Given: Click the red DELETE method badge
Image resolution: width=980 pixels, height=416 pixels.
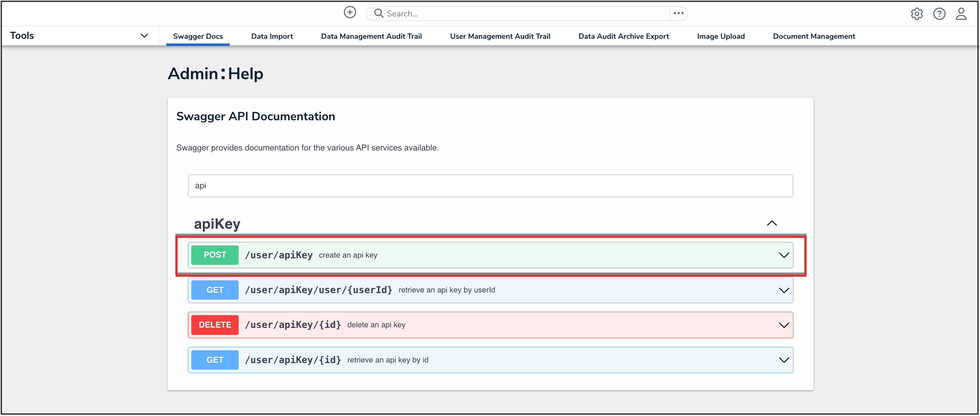Looking at the screenshot, I should coord(215,325).
